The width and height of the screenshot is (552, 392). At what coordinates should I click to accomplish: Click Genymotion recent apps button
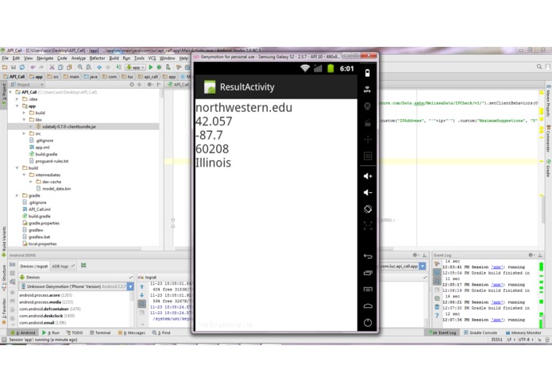click(x=368, y=273)
